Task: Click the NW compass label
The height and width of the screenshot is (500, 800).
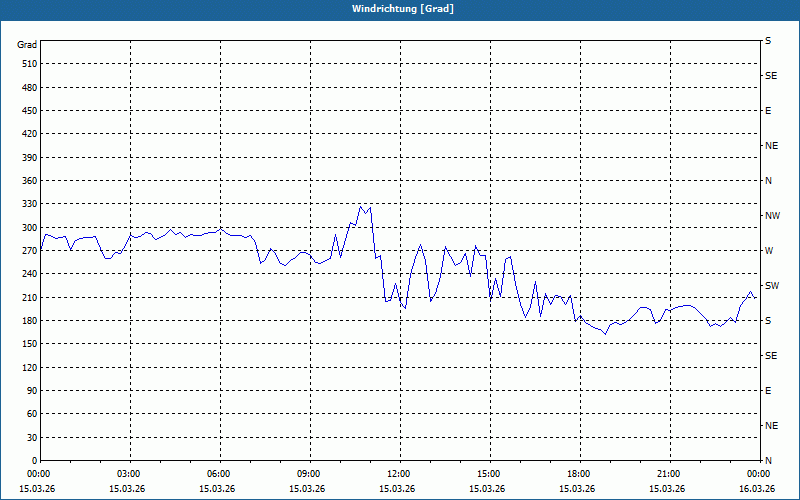Action: pyautogui.click(x=772, y=216)
